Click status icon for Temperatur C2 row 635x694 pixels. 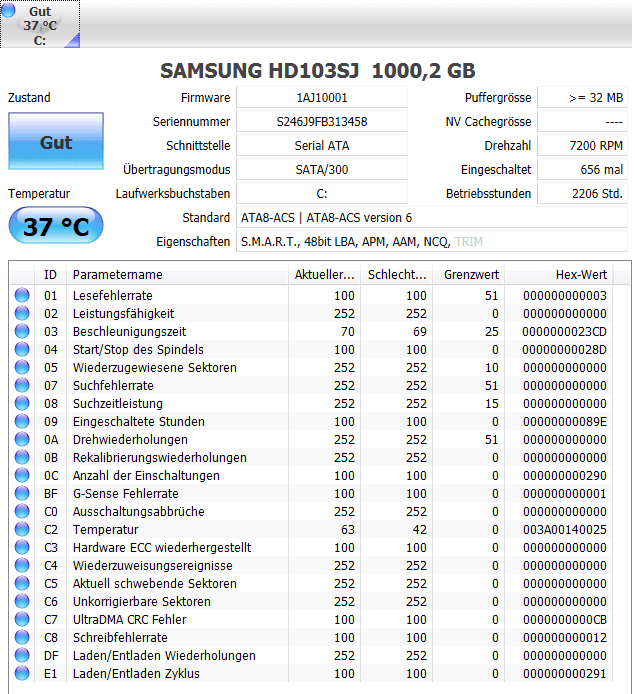[x=22, y=529]
